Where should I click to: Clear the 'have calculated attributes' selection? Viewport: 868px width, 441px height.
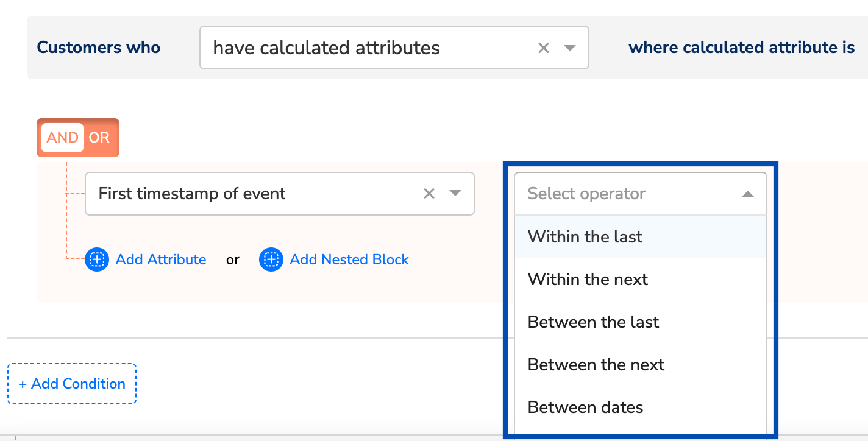pyautogui.click(x=544, y=48)
